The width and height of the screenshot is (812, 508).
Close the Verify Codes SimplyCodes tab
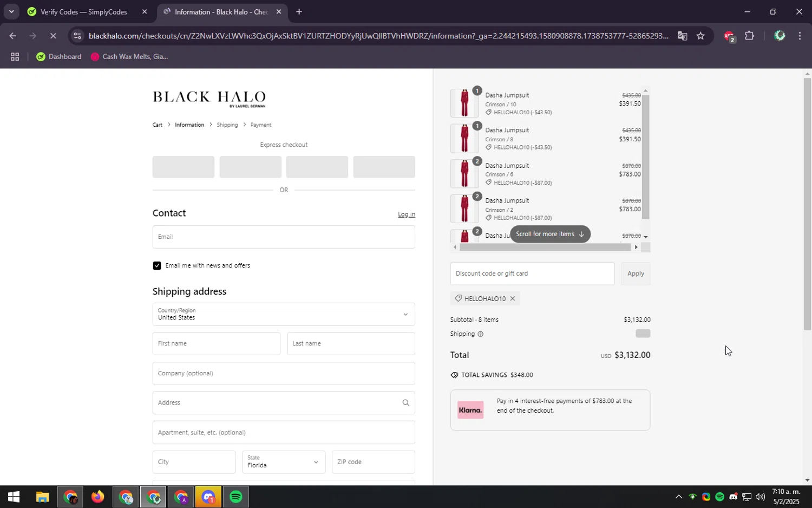click(144, 11)
